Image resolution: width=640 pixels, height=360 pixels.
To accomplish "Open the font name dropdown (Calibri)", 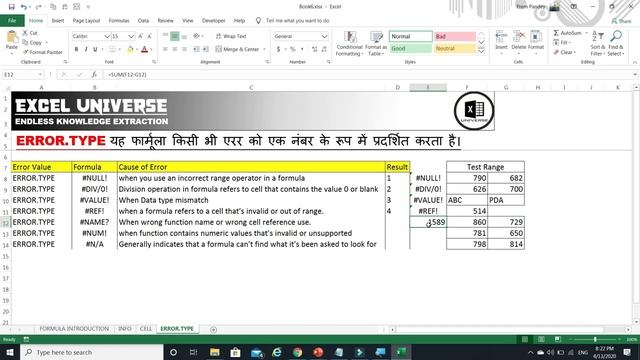I will [x=107, y=36].
